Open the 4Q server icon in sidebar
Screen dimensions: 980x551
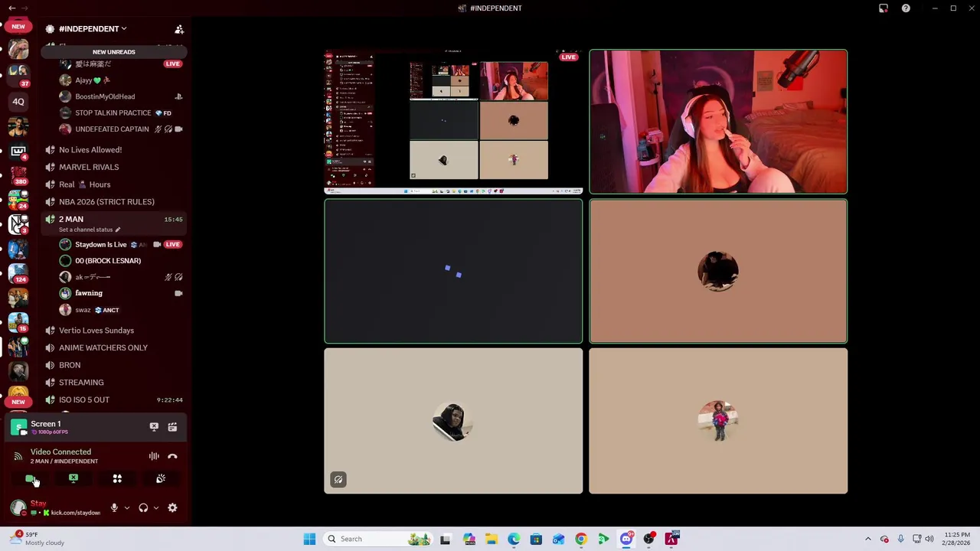[18, 101]
